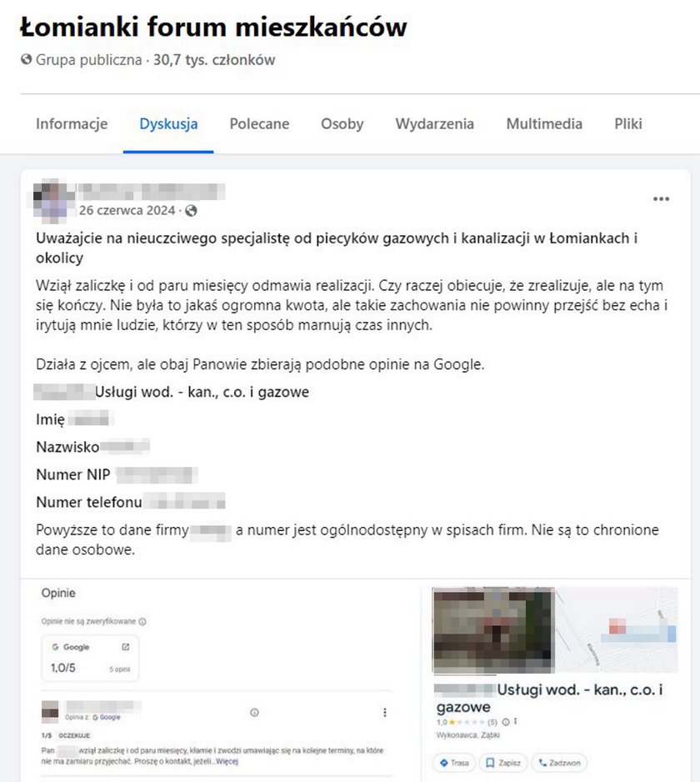The width and height of the screenshot is (700, 782).
Task: Click the info icon next to Opinie nie są zweryfikowane
Action: [x=142, y=621]
